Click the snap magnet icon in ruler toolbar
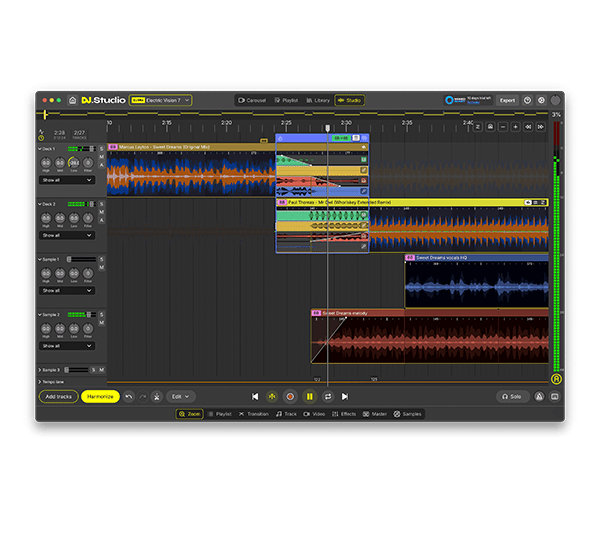 tap(490, 127)
